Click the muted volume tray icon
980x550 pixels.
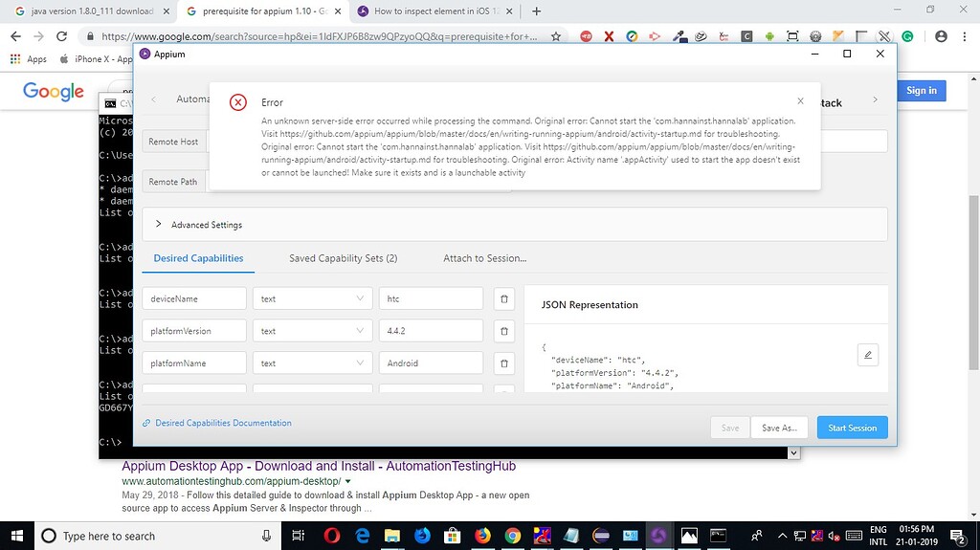(834, 536)
